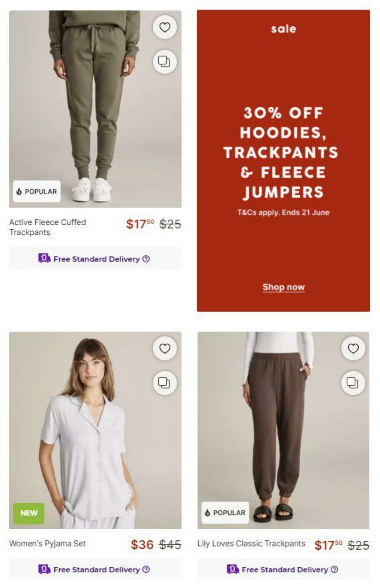Click Free Standard Delivery under Pyjama Set

96,569
